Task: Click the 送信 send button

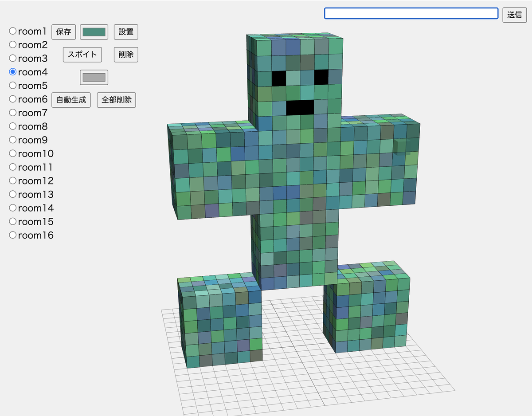Action: pos(514,14)
